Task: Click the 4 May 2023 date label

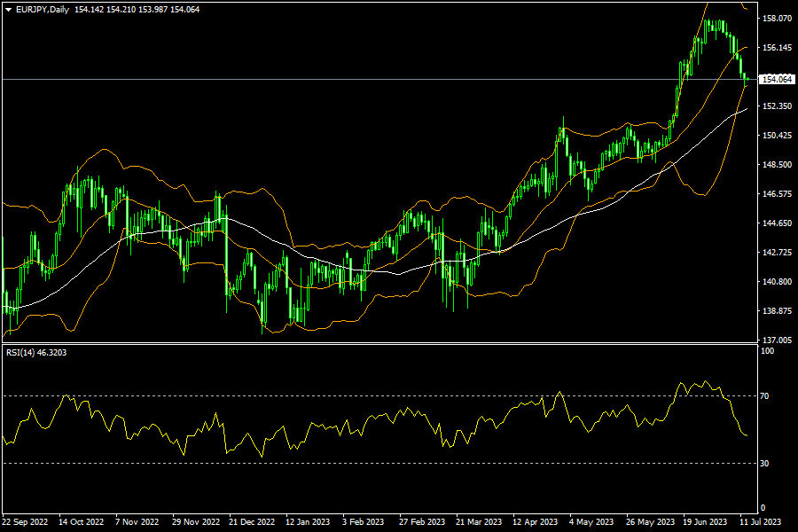Action: (591, 522)
